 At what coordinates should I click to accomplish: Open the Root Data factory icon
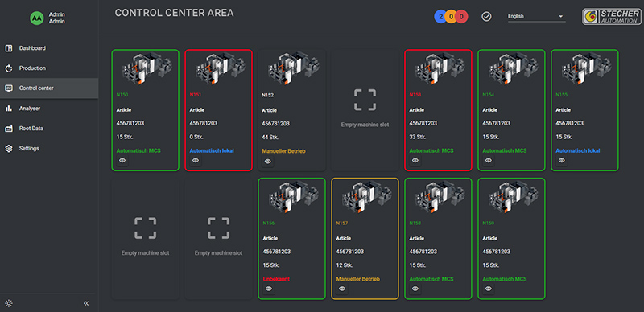click(x=9, y=129)
